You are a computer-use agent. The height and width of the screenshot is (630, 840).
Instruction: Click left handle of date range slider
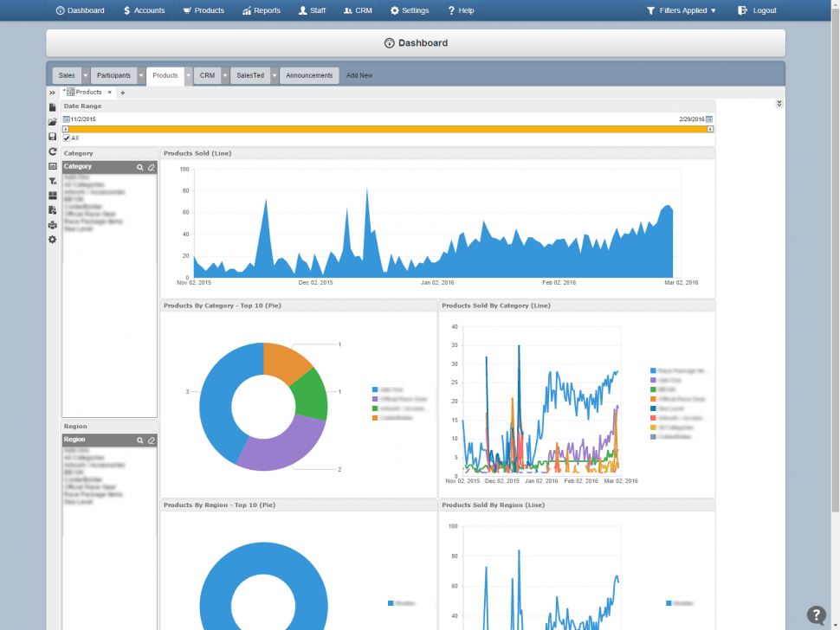tap(66, 129)
